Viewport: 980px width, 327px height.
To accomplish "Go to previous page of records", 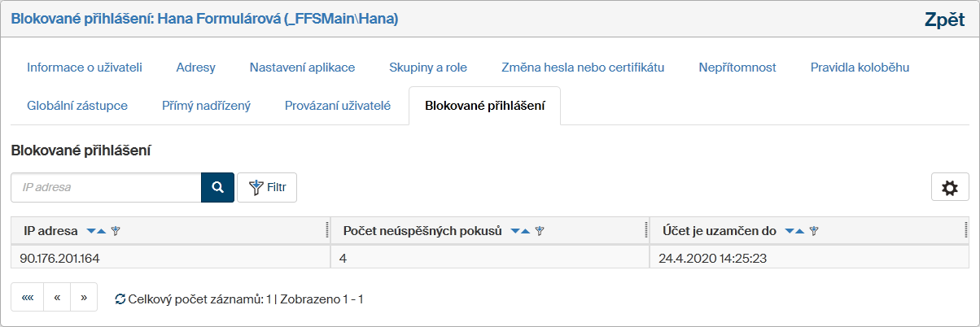I will pos(57,297).
